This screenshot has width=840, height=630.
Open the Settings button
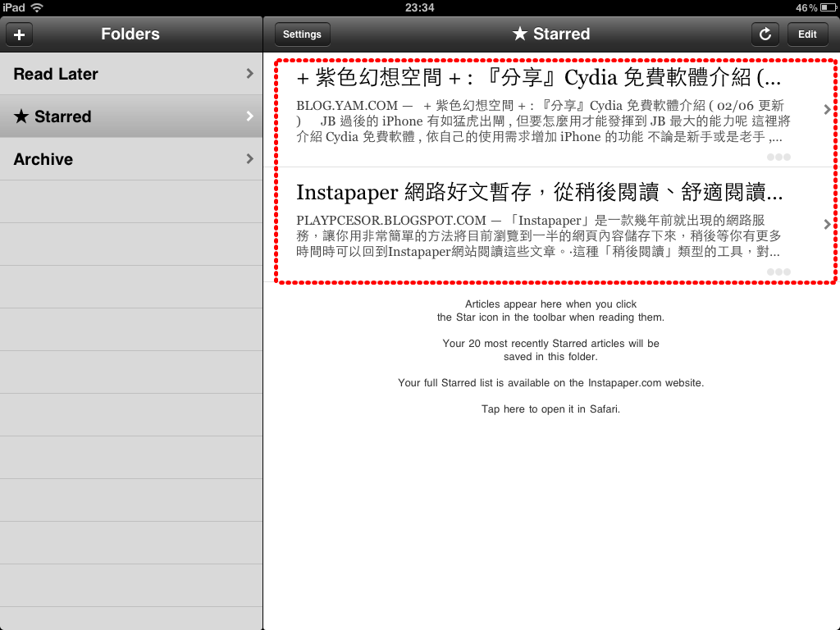pos(302,34)
